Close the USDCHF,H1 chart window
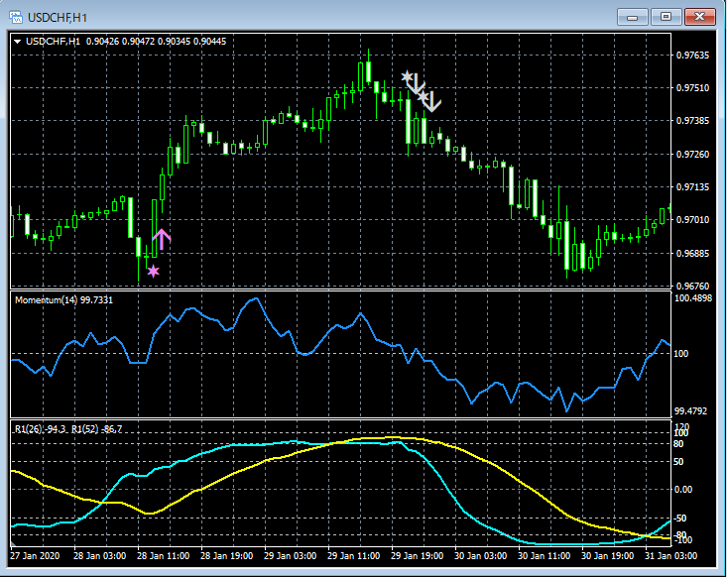Image resolution: width=728 pixels, height=577 pixels. tap(698, 16)
